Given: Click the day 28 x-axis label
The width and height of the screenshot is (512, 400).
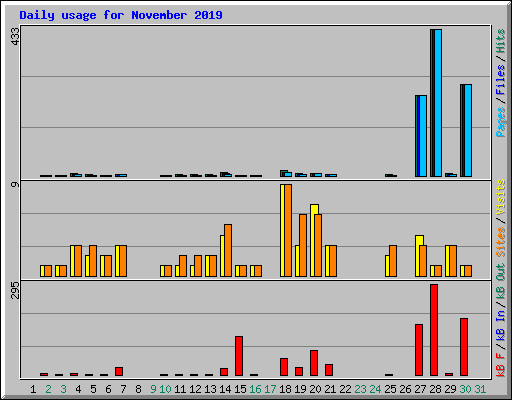Looking at the screenshot, I should click(435, 389).
